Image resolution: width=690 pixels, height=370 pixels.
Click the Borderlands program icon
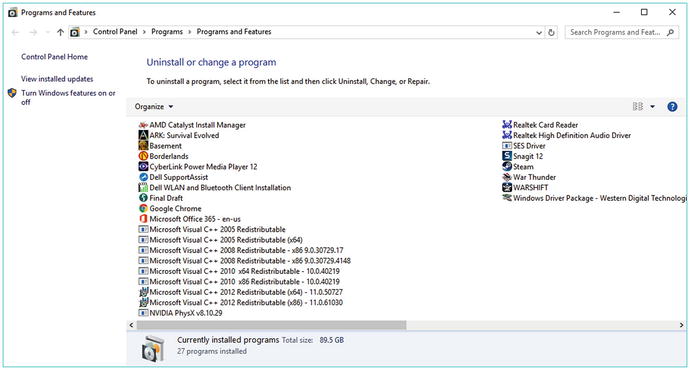pyautogui.click(x=143, y=156)
